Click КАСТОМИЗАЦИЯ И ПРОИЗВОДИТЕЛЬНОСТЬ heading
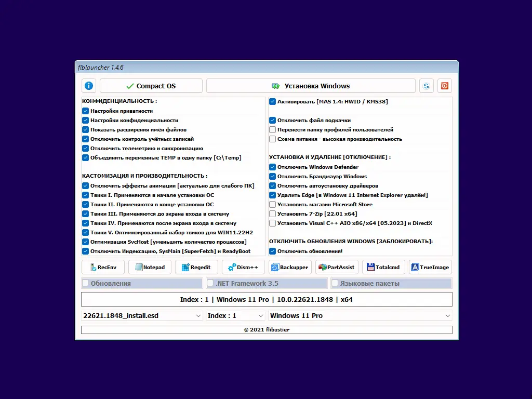The height and width of the screenshot is (399, 532). [x=144, y=176]
